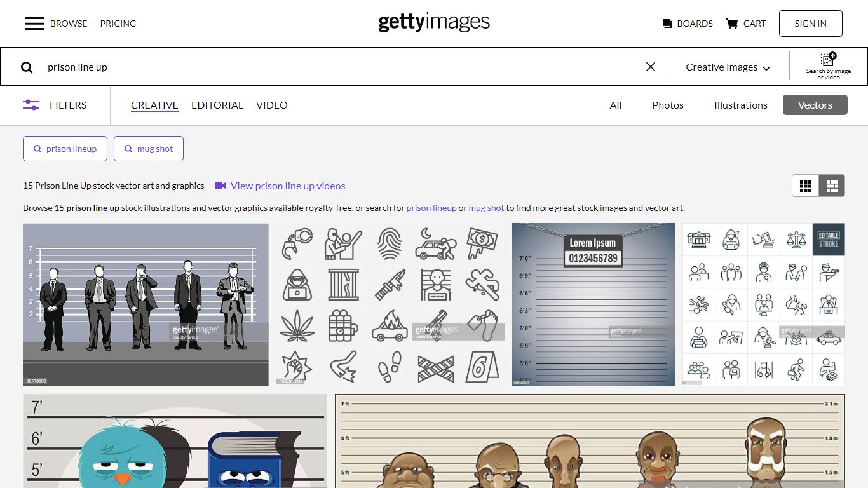The height and width of the screenshot is (488, 868).
Task: Click the Boards icon
Action: click(667, 24)
